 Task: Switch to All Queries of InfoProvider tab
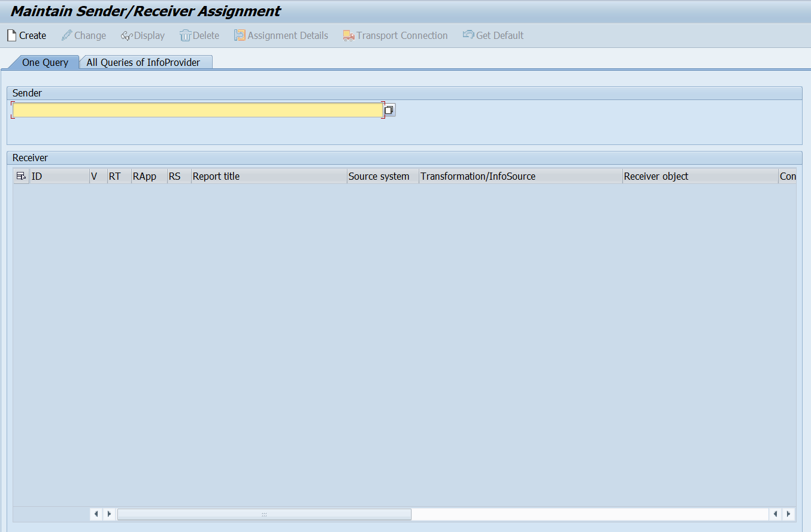[143, 62]
